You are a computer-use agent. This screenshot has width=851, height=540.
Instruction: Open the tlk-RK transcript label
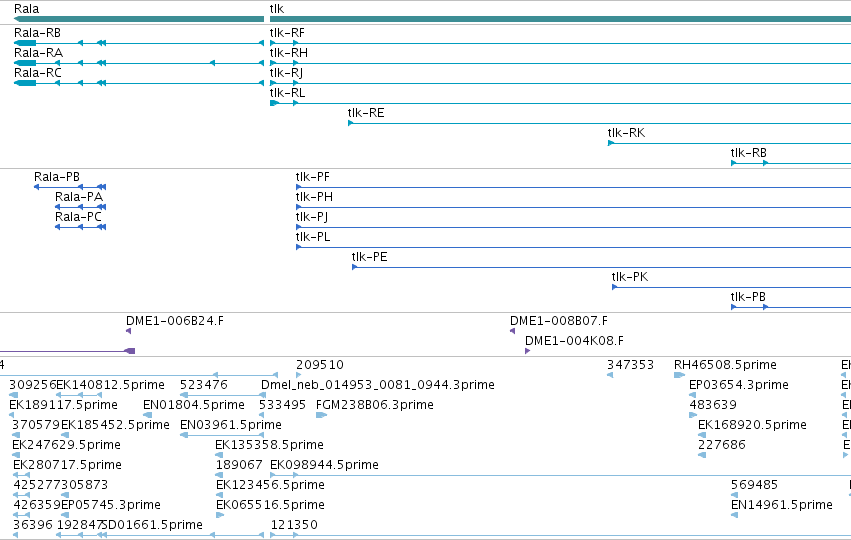(626, 134)
